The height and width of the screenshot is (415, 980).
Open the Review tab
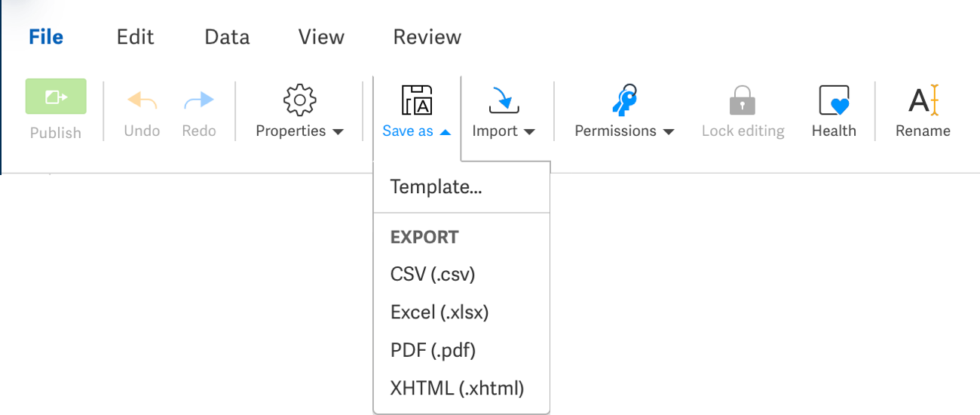[427, 37]
